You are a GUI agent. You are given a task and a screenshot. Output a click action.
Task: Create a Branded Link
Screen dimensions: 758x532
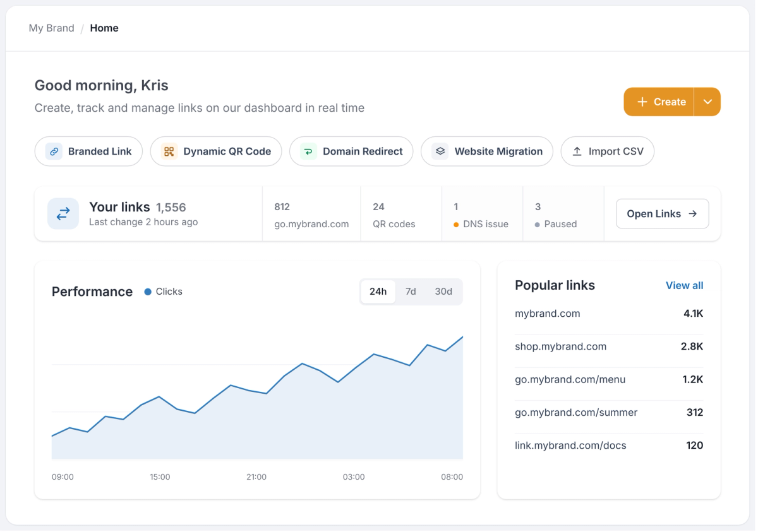88,151
